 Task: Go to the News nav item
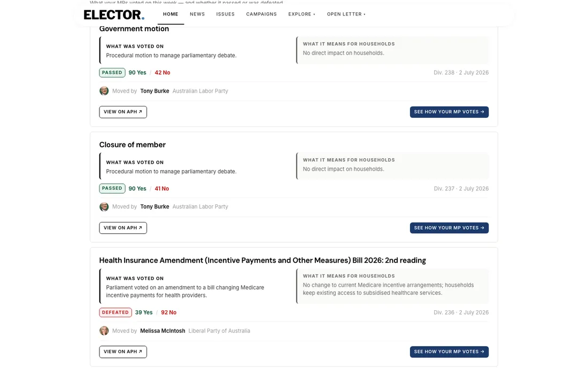[197, 14]
